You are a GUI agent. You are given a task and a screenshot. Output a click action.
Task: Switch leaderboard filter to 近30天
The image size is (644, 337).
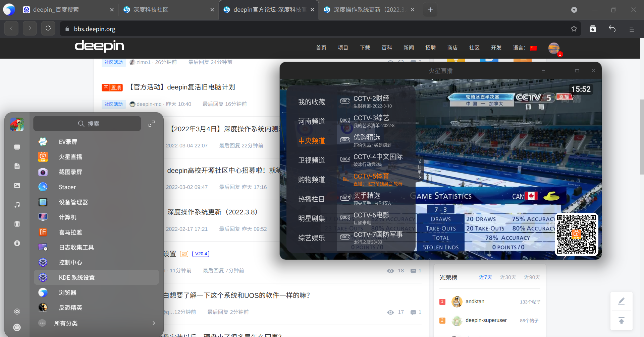[508, 277]
